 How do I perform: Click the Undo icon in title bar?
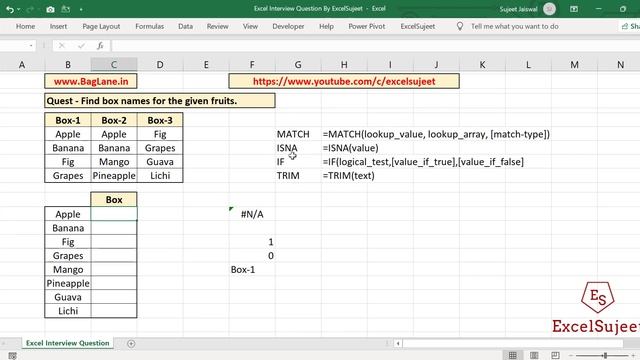tap(10, 9)
